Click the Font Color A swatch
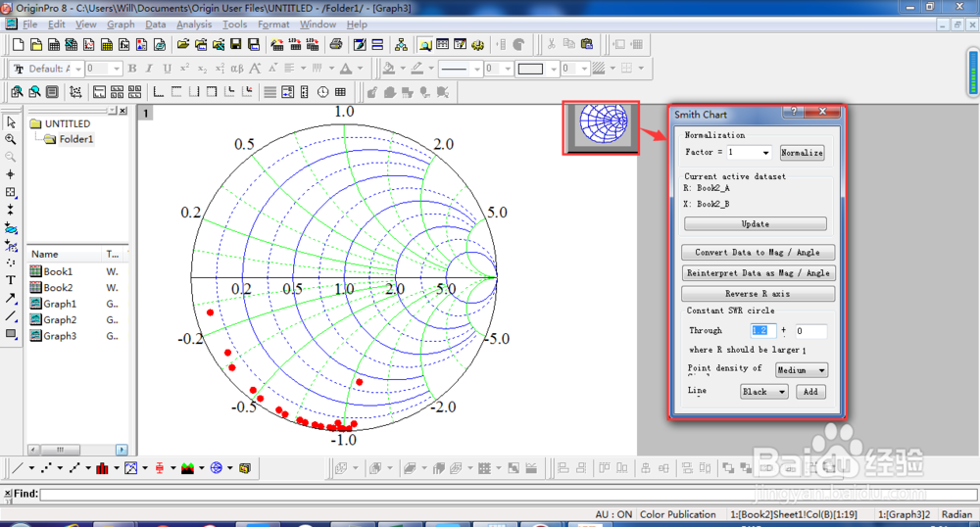980x527 pixels. pos(346,68)
